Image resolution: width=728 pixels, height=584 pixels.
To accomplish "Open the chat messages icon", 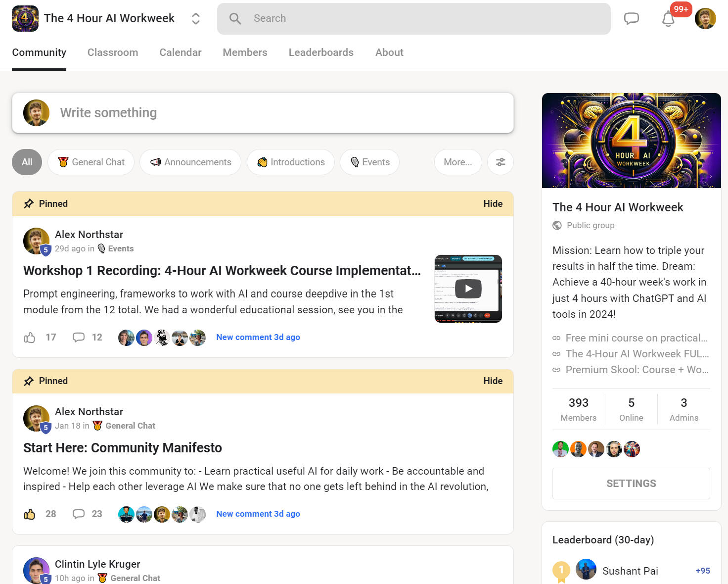I will (x=631, y=19).
